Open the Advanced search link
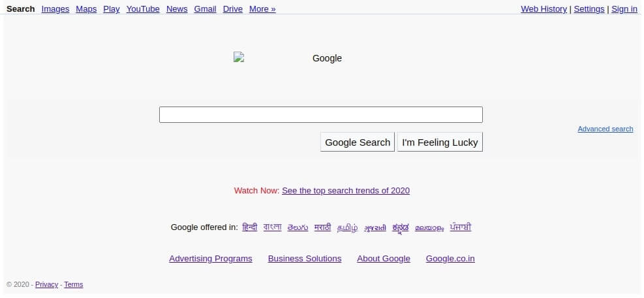The image size is (644, 298). pos(606,129)
